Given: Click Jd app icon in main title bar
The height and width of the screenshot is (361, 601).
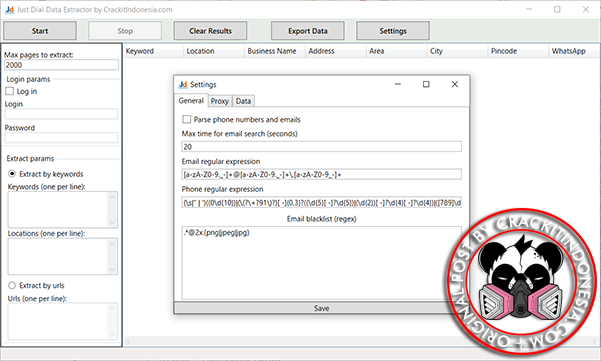Looking at the screenshot, I should click(x=10, y=10).
